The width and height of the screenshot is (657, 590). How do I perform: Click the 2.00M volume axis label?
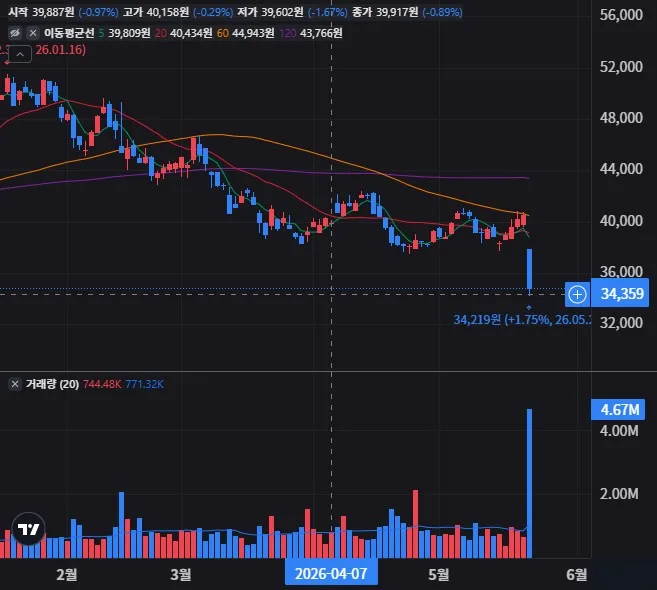619,494
